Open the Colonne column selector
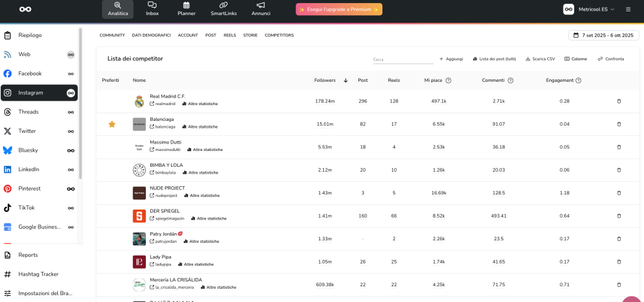 [575, 59]
